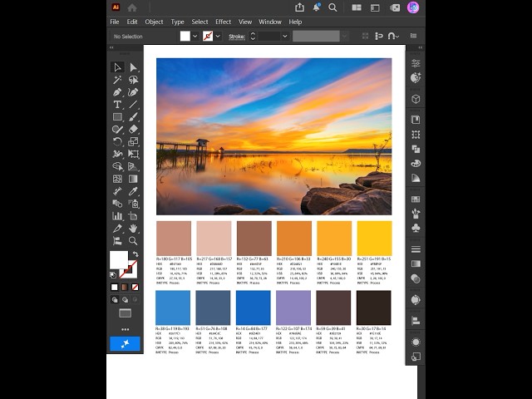Select the Type tool

coord(117,105)
